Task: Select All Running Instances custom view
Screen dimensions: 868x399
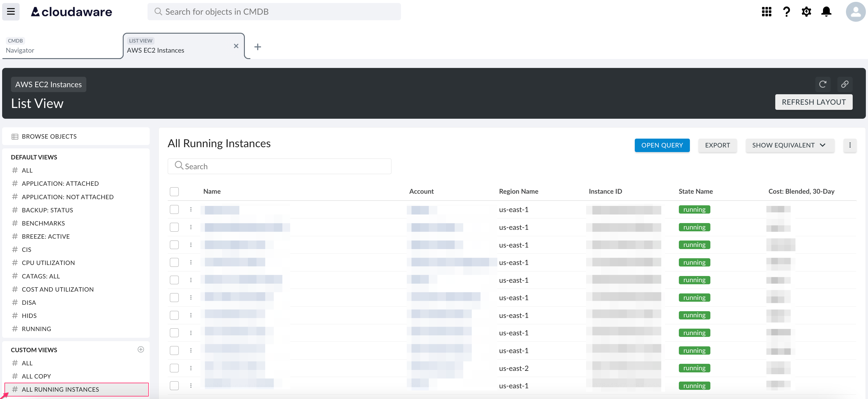Action: pos(77,389)
